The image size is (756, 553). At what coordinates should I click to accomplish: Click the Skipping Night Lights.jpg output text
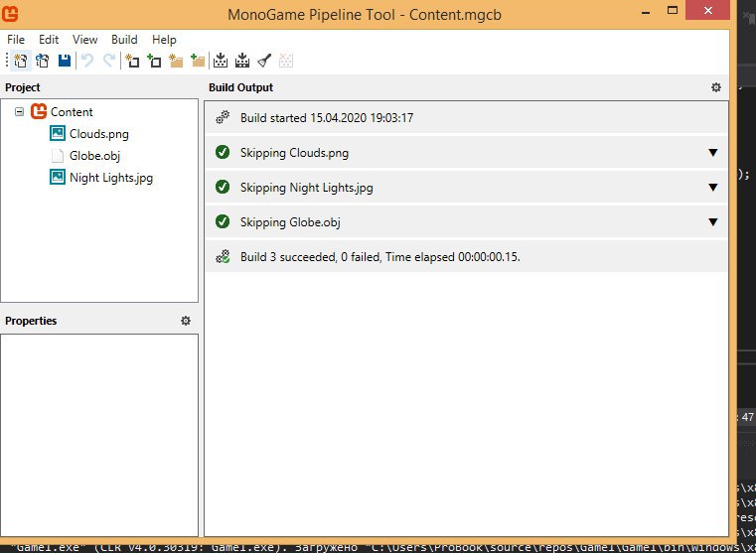pyautogui.click(x=307, y=188)
